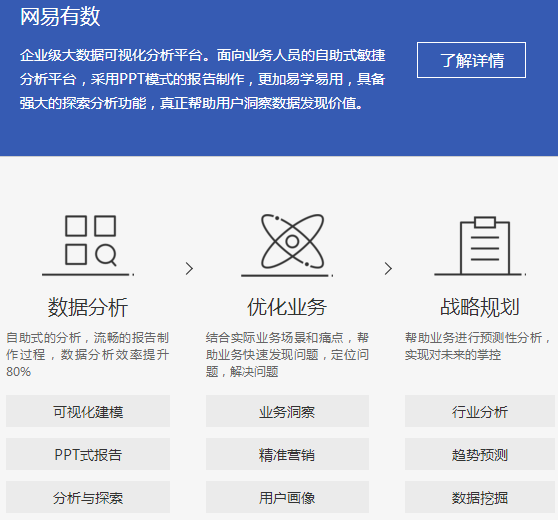The width and height of the screenshot is (558, 520).
Task: Click the 网易有数 product title
Action: click(x=60, y=16)
